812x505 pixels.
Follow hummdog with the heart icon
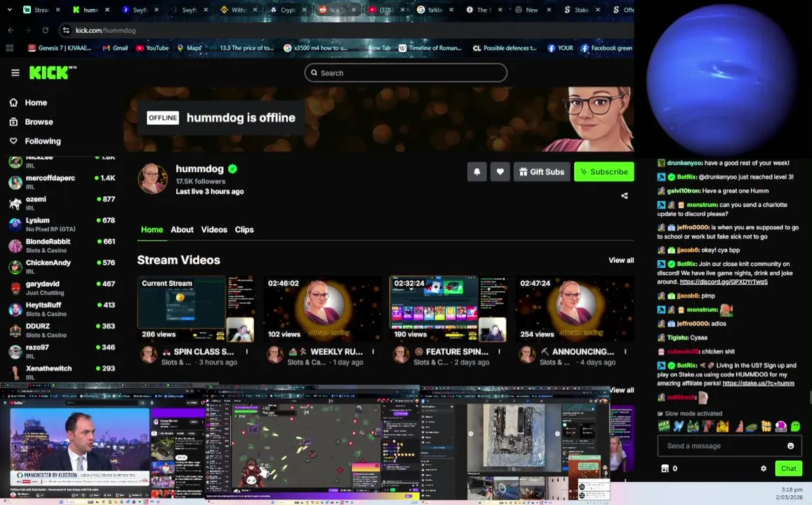pyautogui.click(x=500, y=172)
